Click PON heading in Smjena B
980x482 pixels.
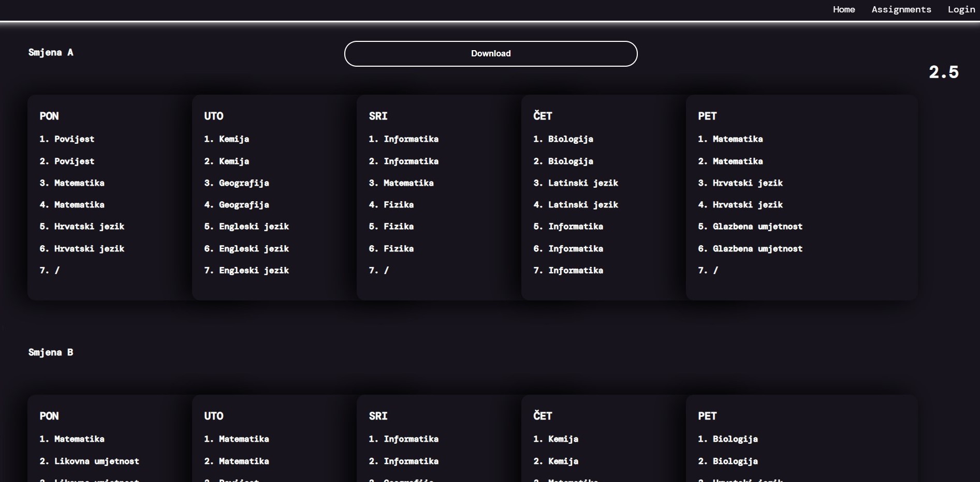point(49,416)
